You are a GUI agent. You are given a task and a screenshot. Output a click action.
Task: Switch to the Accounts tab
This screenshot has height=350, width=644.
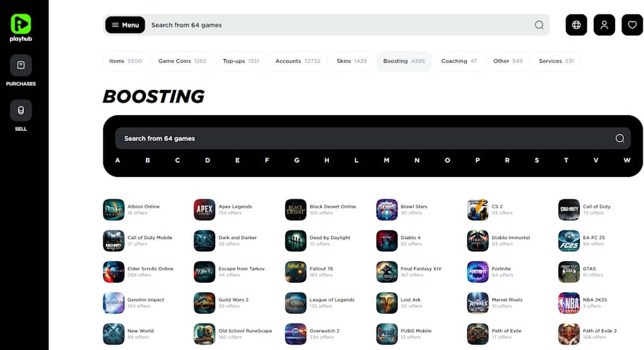pyautogui.click(x=297, y=61)
